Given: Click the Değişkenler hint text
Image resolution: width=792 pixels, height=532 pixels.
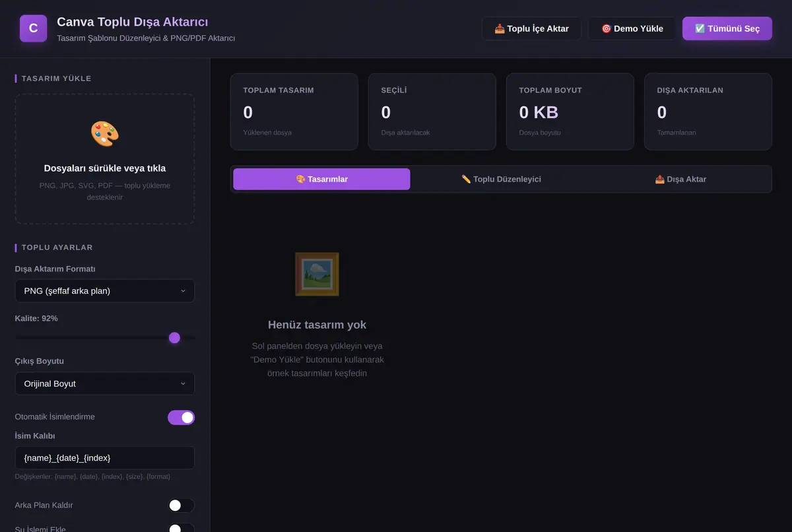Looking at the screenshot, I should point(93,477).
